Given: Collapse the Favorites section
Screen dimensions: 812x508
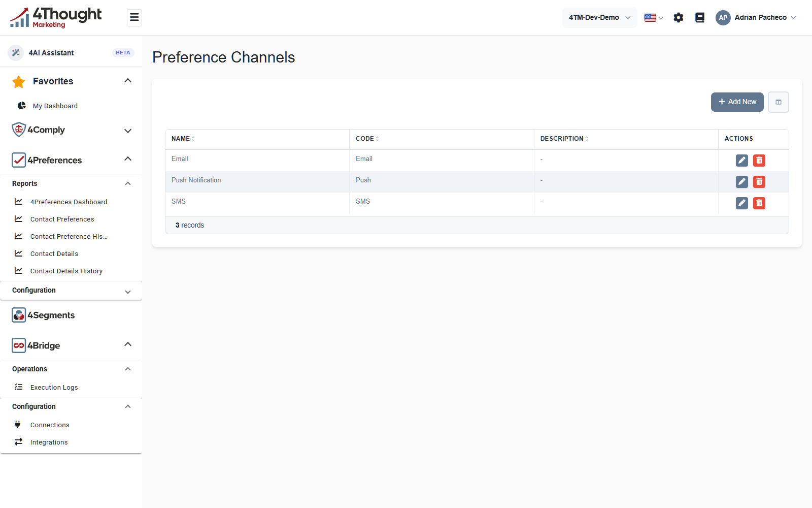Looking at the screenshot, I should (128, 81).
